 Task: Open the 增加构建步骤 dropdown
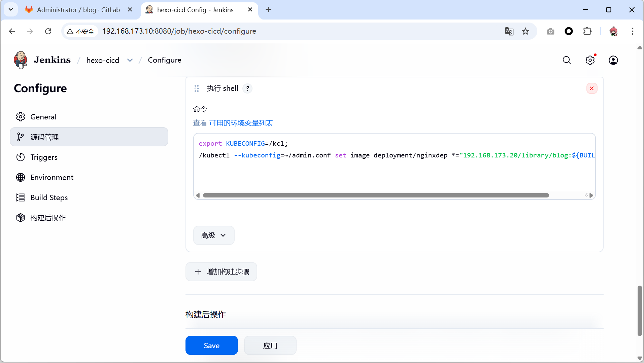point(221,271)
